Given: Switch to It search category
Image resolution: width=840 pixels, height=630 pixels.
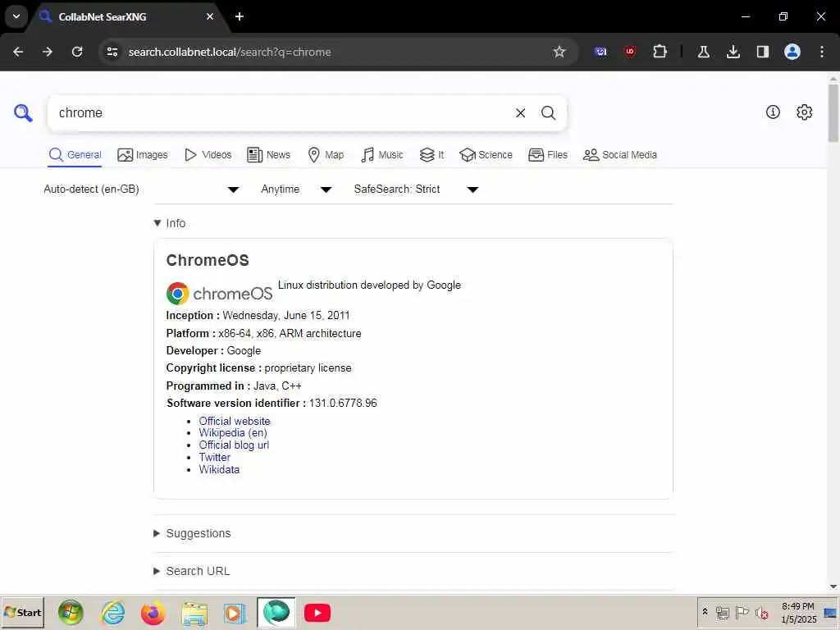Looking at the screenshot, I should [x=431, y=155].
